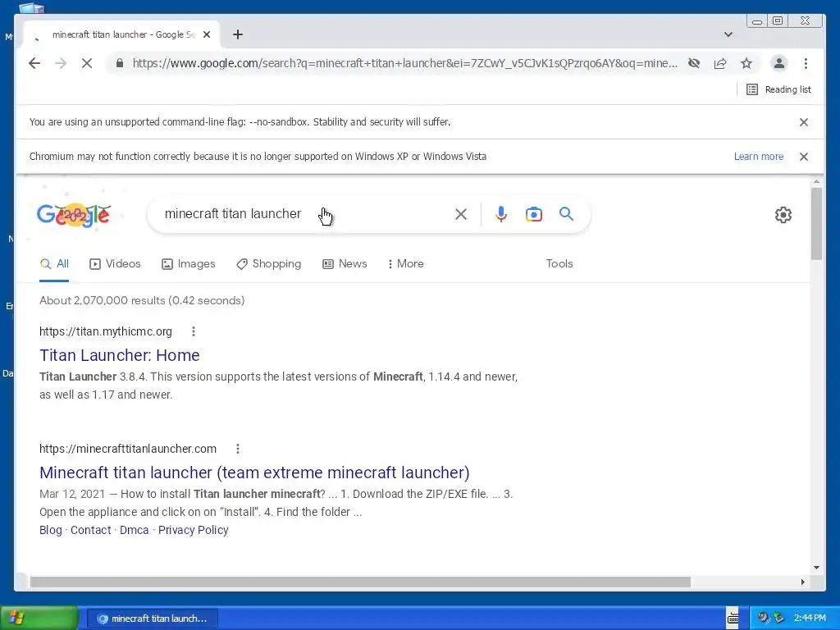Image resolution: width=840 pixels, height=630 pixels.
Task: Open the Dmca sitelink
Action: 134,530
